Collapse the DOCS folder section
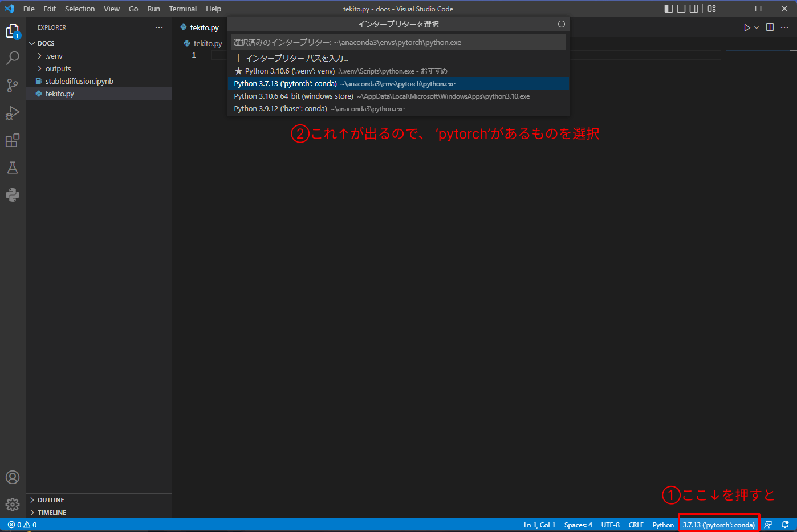 click(x=99, y=43)
